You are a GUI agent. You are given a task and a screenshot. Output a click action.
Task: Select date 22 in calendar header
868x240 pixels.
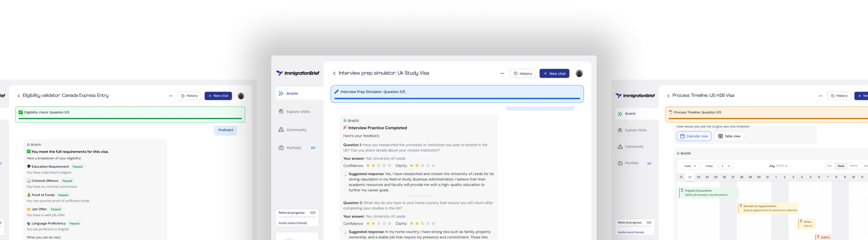click(x=690, y=177)
